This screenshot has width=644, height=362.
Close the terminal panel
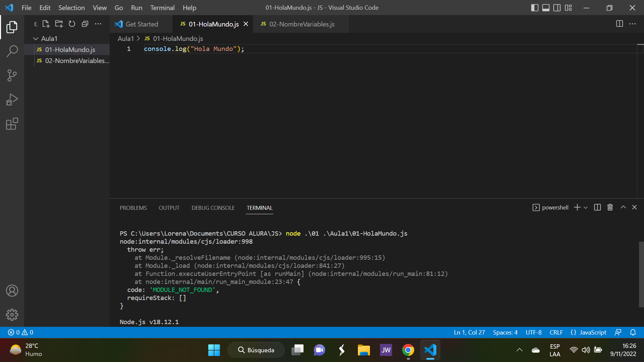pyautogui.click(x=634, y=207)
